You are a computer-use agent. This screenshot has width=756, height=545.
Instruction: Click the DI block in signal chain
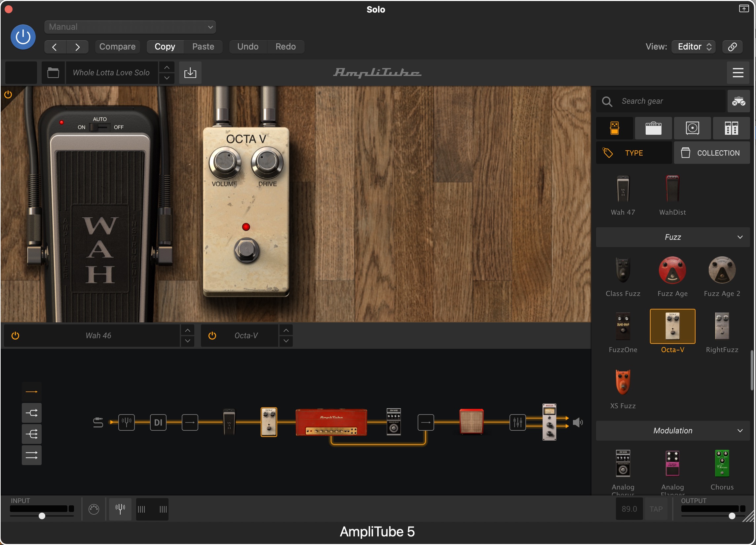coord(158,422)
